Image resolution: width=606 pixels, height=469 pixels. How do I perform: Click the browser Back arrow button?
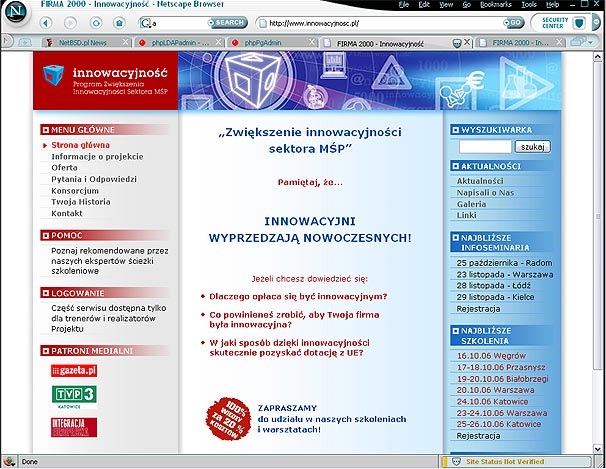(x=46, y=22)
